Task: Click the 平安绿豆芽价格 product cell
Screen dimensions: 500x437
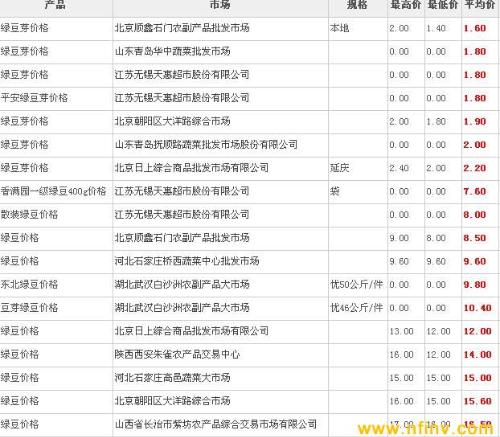Action: 34,98
